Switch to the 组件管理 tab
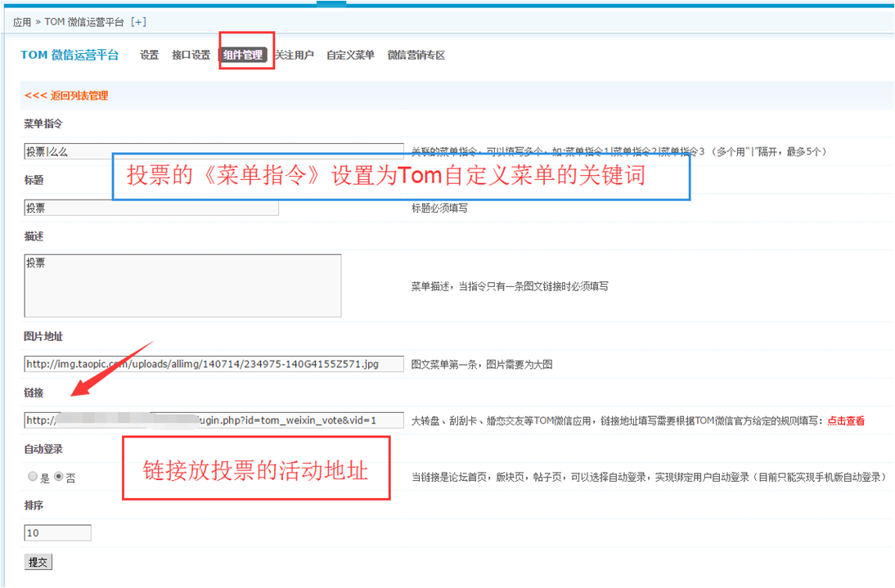 [243, 55]
